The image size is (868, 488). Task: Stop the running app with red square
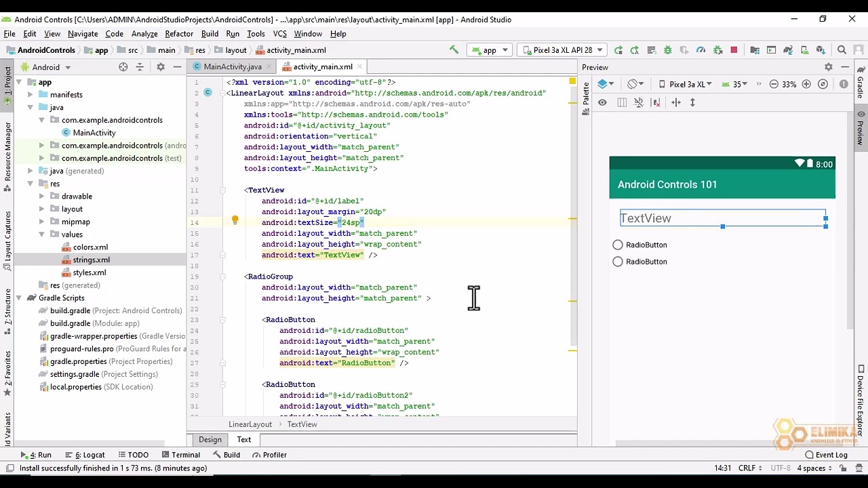pos(734,50)
